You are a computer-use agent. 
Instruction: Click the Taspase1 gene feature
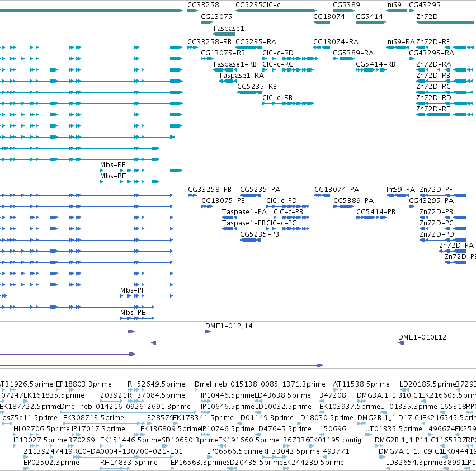click(x=223, y=34)
